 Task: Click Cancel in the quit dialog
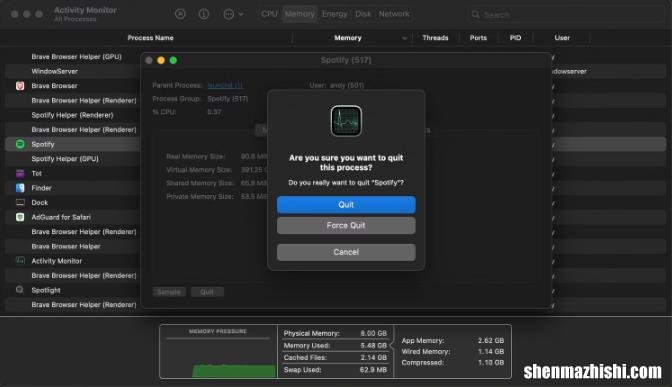[x=346, y=252]
